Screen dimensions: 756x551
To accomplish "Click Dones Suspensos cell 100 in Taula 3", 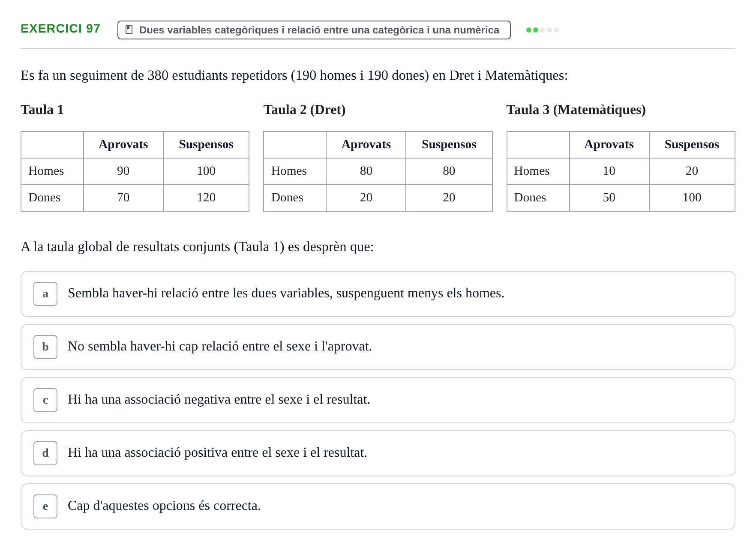I will (692, 198).
